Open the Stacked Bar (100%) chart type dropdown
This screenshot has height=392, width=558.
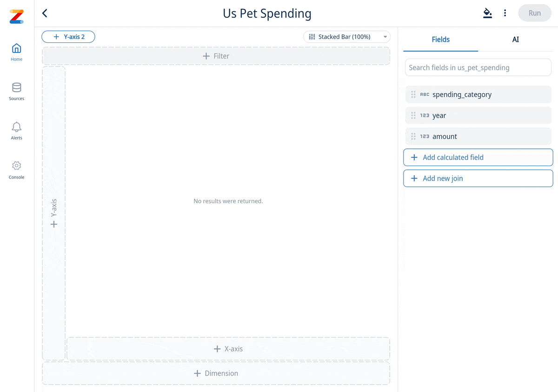(346, 36)
